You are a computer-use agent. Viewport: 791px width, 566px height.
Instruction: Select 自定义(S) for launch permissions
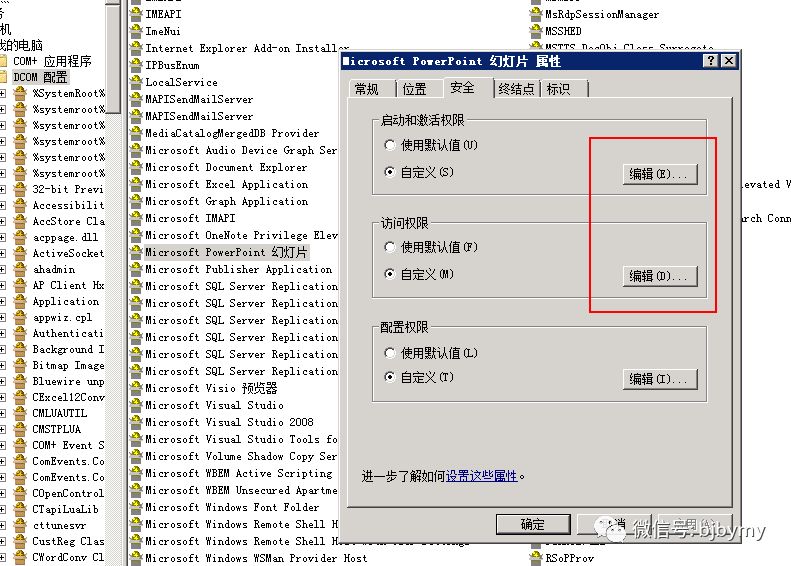(x=389, y=172)
